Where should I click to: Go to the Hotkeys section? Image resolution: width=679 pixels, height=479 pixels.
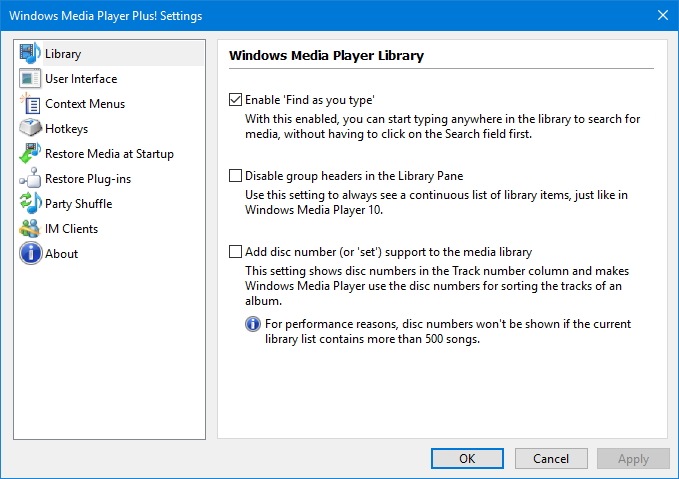tap(66, 129)
